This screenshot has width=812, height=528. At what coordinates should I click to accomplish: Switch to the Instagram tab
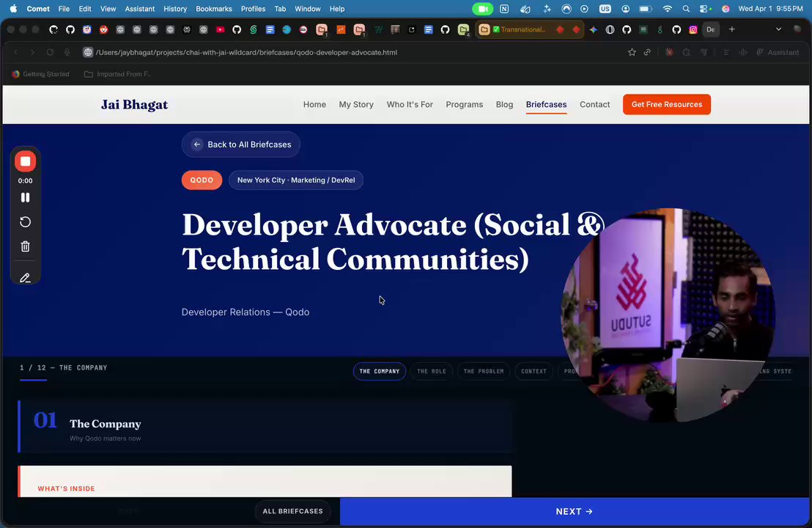tap(693, 29)
